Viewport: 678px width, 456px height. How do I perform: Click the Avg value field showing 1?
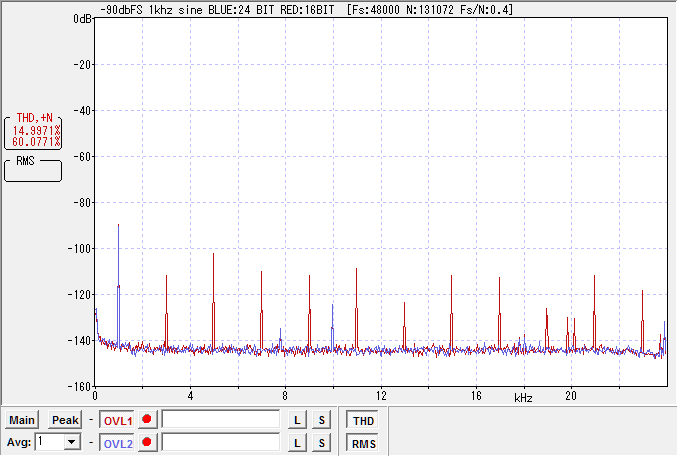click(x=50, y=442)
